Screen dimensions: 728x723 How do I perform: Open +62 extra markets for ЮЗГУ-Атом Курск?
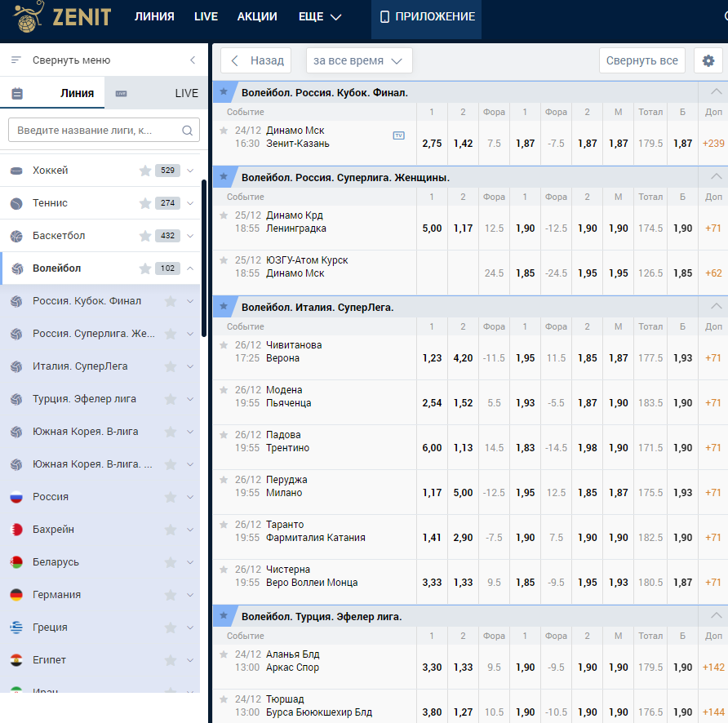point(713,273)
